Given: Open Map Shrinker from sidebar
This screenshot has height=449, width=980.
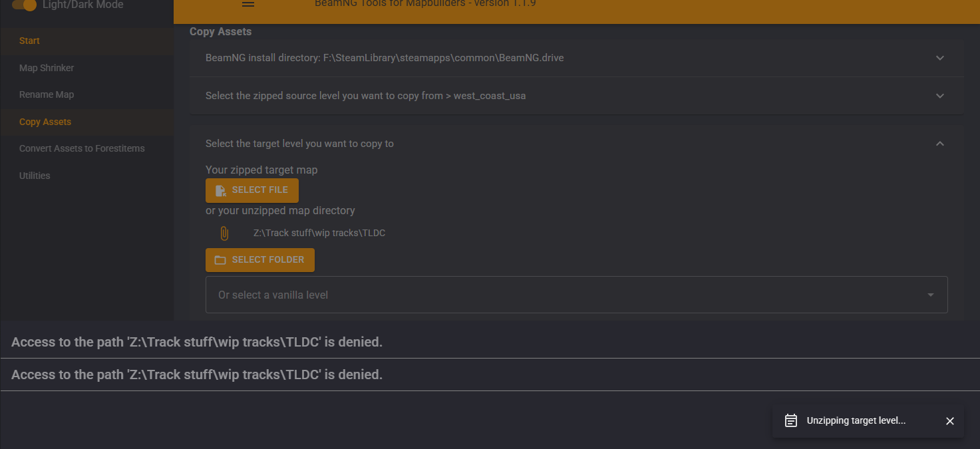Looking at the screenshot, I should [x=47, y=68].
